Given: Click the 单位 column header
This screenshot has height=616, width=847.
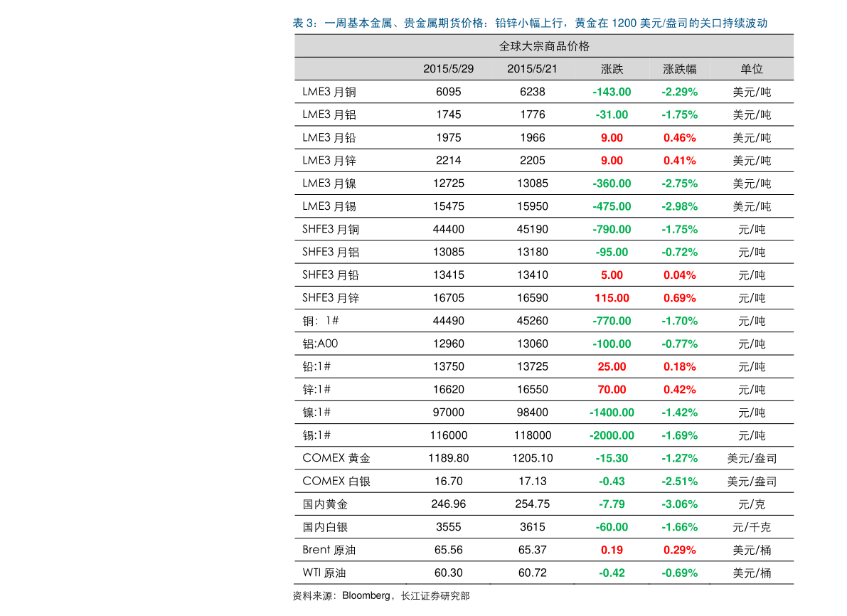Looking at the screenshot, I should [751, 69].
